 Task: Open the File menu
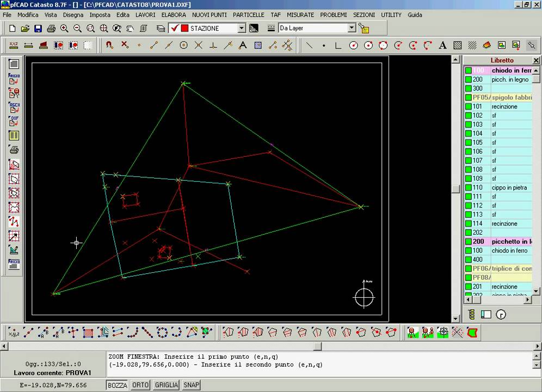click(7, 15)
